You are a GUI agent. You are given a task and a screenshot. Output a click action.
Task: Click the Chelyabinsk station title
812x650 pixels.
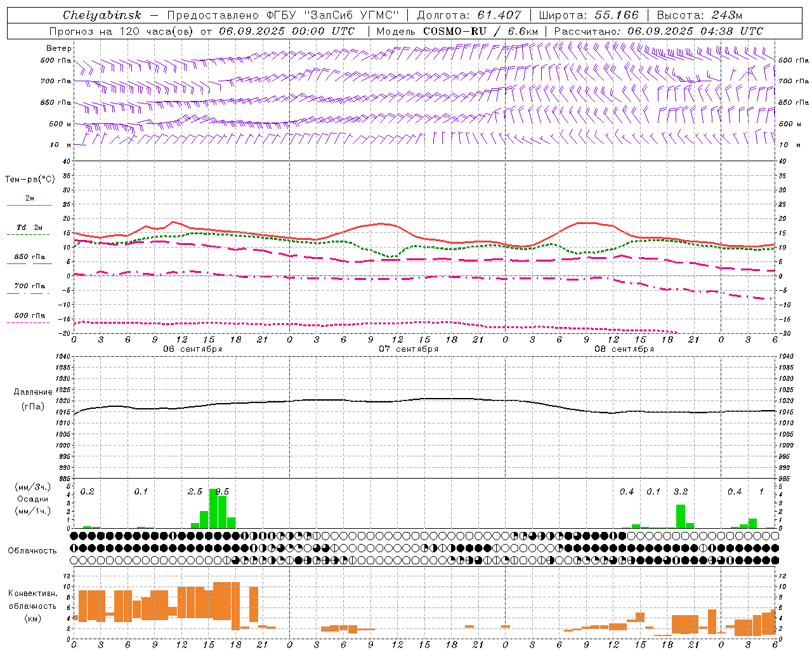pos(101,15)
